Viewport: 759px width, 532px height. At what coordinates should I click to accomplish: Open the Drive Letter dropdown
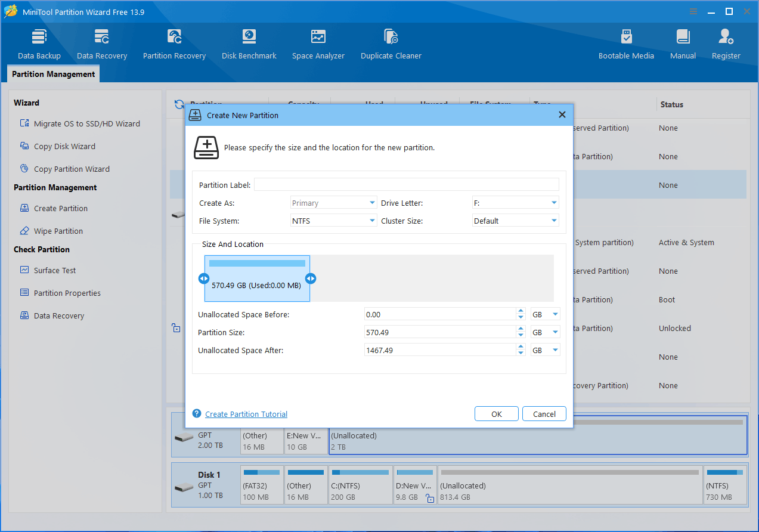(x=515, y=203)
